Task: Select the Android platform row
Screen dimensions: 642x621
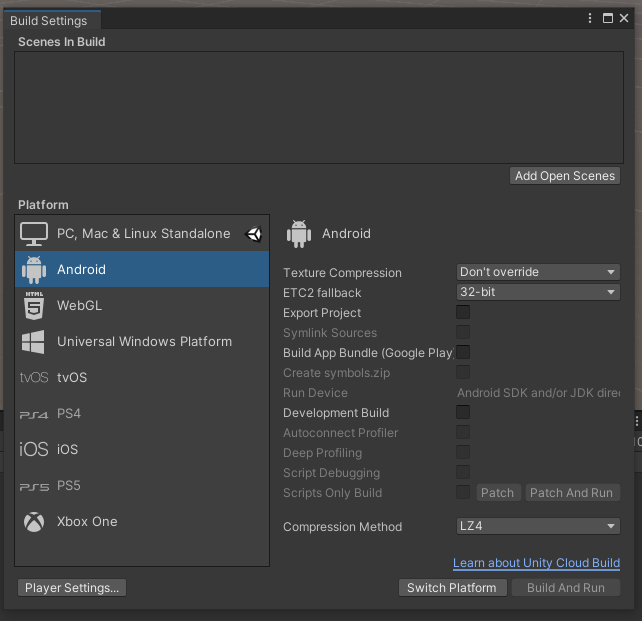Action: coord(142,269)
